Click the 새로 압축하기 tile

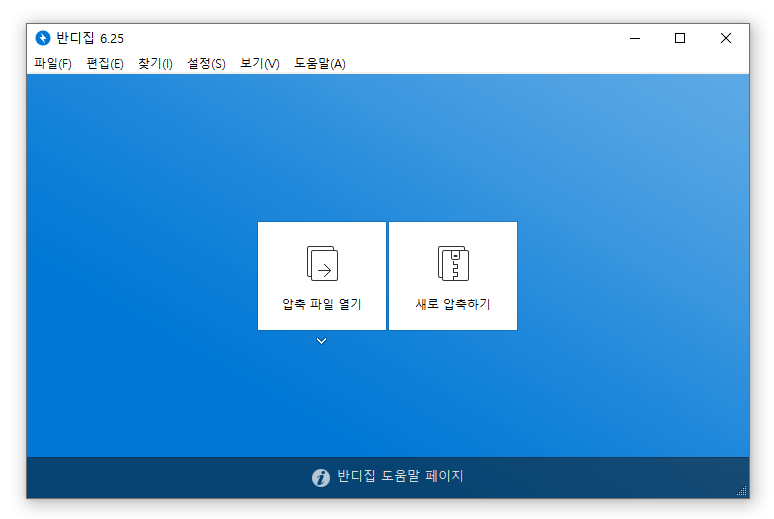(x=453, y=276)
